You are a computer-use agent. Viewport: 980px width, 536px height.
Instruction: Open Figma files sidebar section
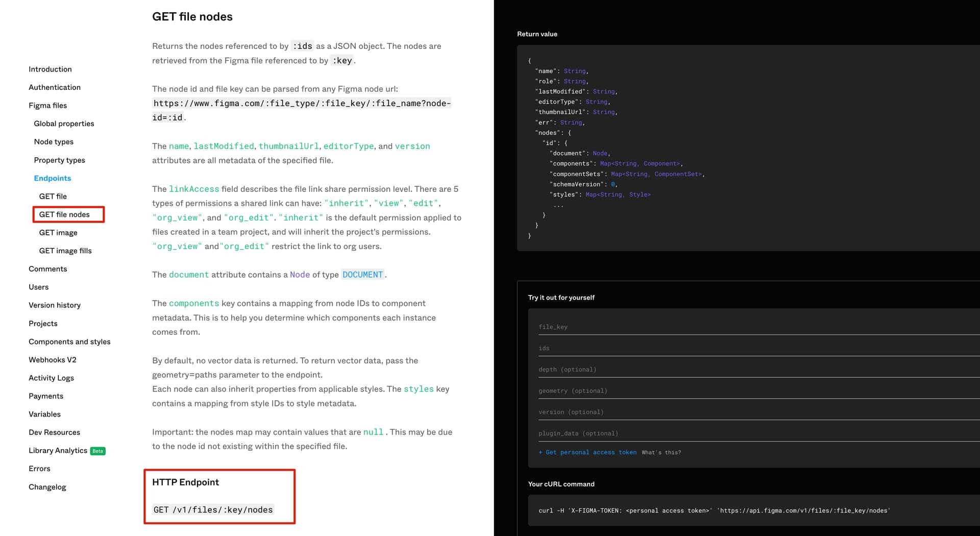pyautogui.click(x=47, y=105)
